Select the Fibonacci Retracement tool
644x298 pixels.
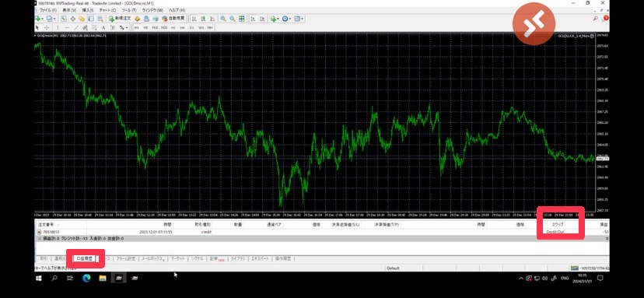pos(94,27)
